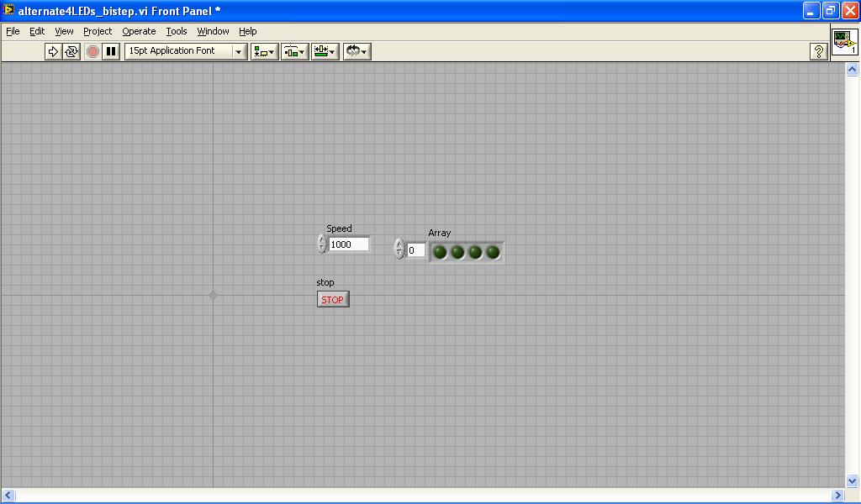The image size is (861, 504).
Task: Open the Window menu
Action: tap(213, 31)
